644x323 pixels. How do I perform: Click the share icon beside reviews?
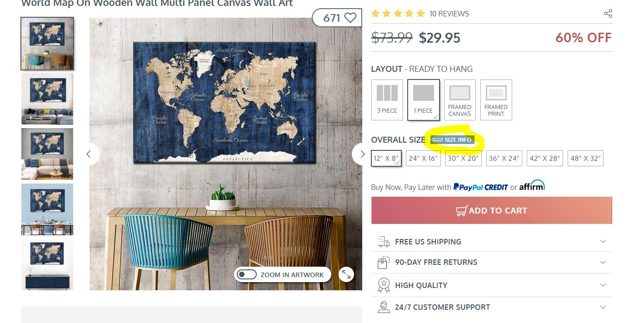608,14
